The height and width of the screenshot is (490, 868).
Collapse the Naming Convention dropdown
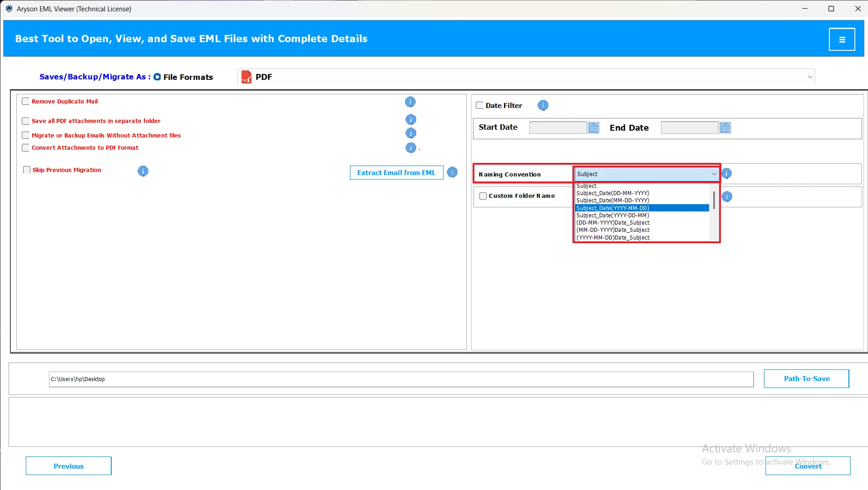[x=714, y=174]
